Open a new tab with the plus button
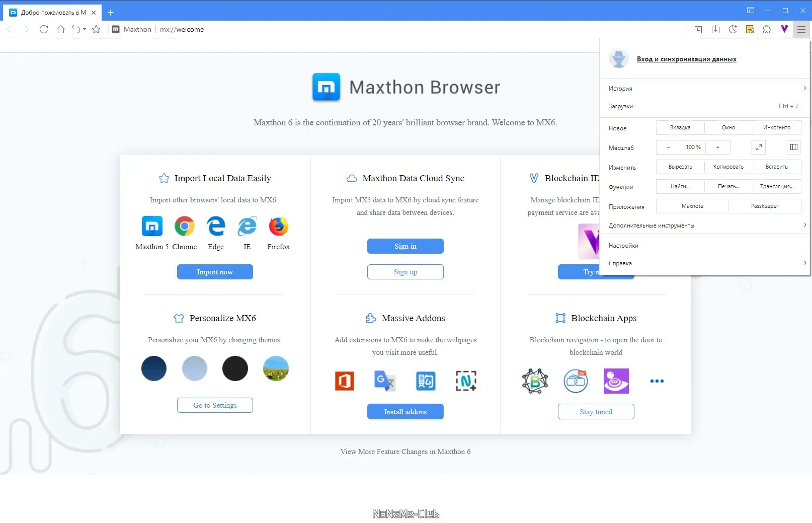The width and height of the screenshot is (812, 523). pyautogui.click(x=111, y=13)
